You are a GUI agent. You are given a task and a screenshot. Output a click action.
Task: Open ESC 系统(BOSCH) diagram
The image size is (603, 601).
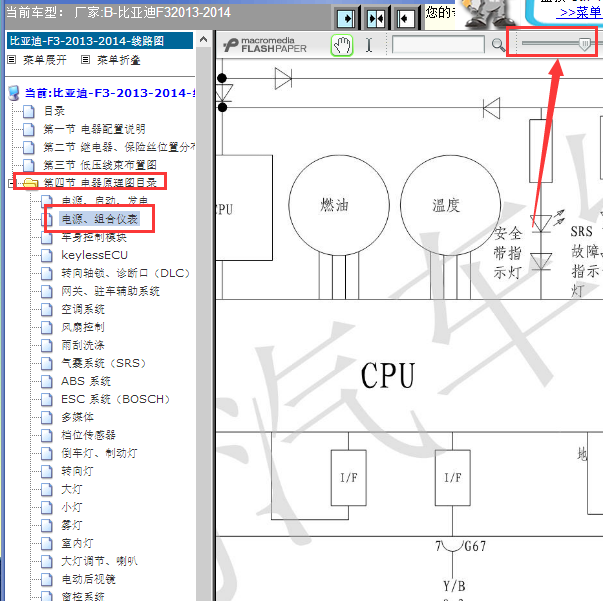115,400
